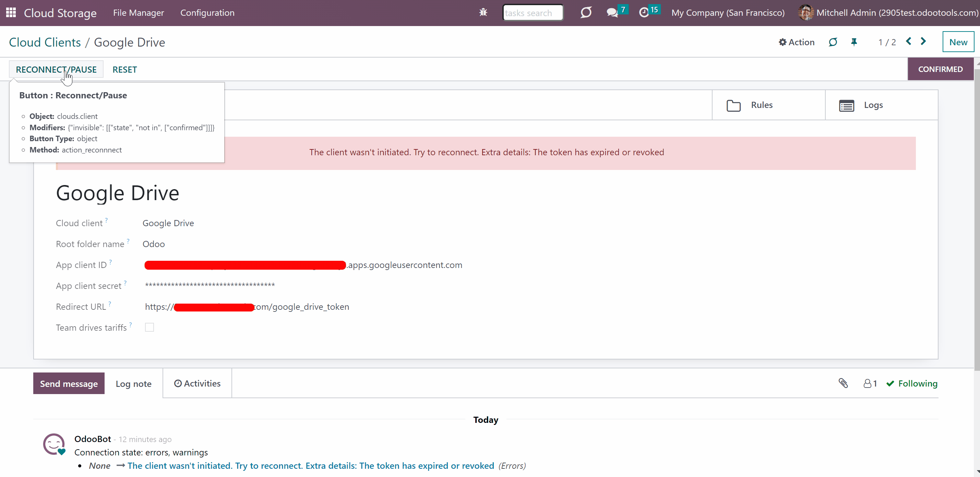Viewport: 980px width, 477px height.
Task: Click the Reset button
Action: click(125, 69)
